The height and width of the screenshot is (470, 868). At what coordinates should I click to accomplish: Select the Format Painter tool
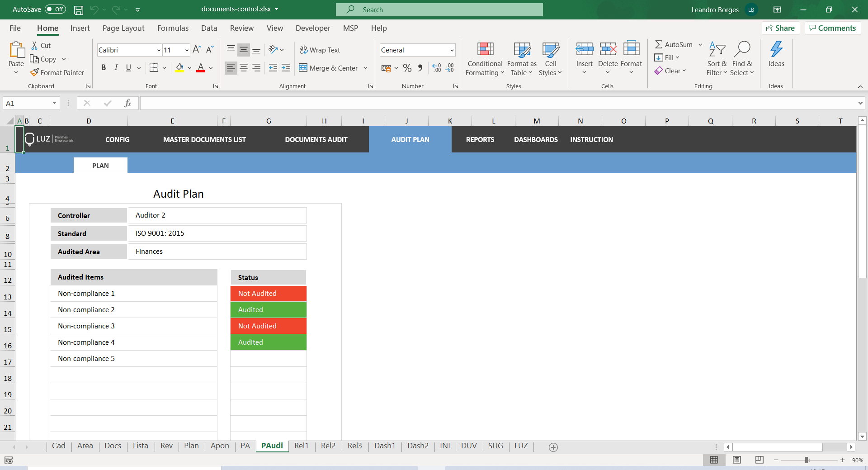[57, 72]
